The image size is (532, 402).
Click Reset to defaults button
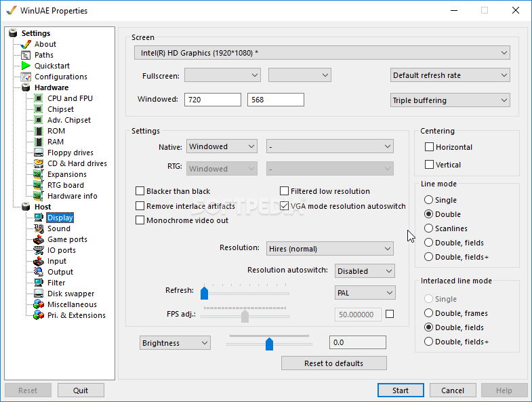click(x=334, y=363)
